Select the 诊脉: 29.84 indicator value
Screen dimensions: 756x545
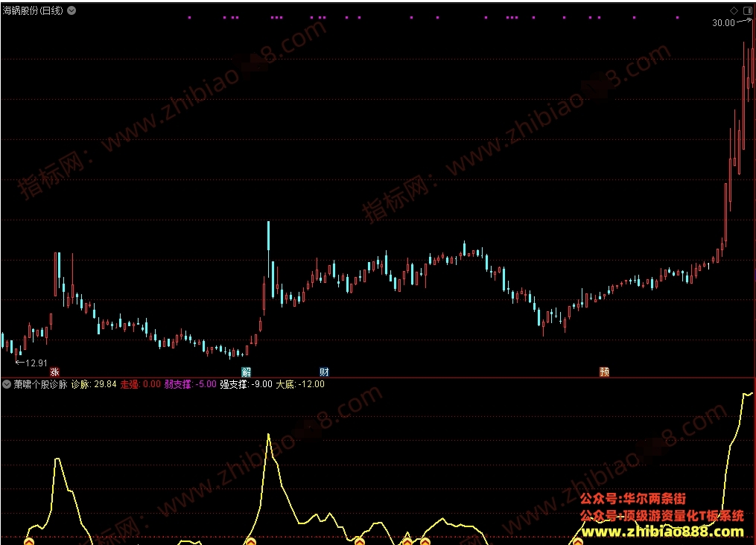[x=94, y=384]
